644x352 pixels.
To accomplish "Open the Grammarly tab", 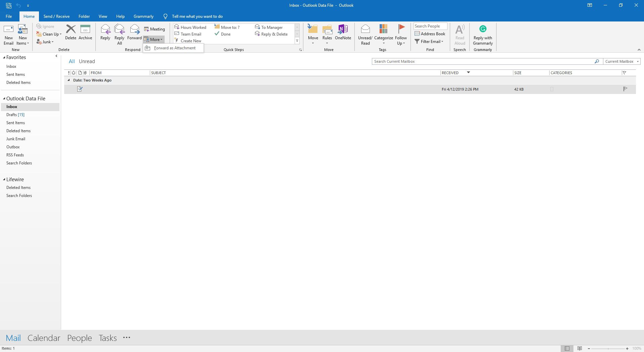I will [x=143, y=16].
